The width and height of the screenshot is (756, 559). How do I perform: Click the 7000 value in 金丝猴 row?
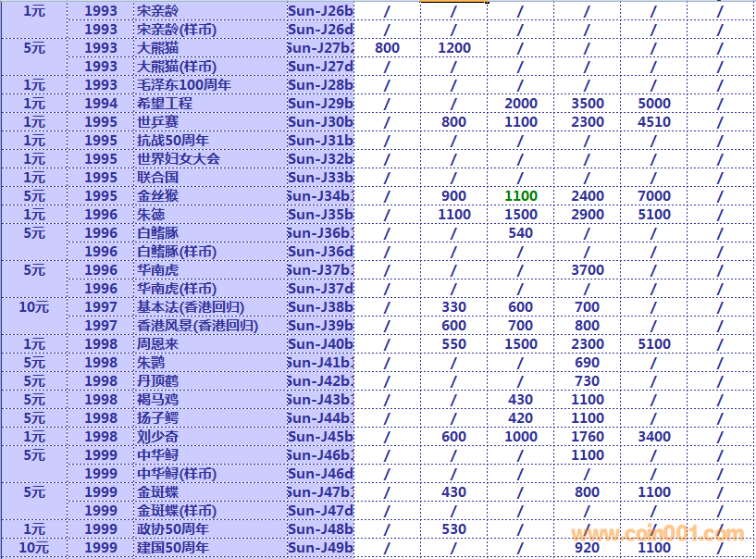tap(654, 196)
